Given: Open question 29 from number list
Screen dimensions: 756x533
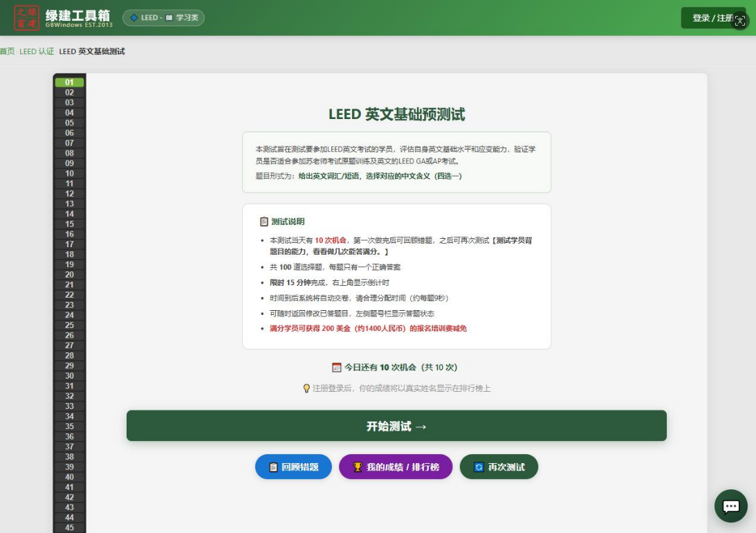Looking at the screenshot, I should pos(69,366).
